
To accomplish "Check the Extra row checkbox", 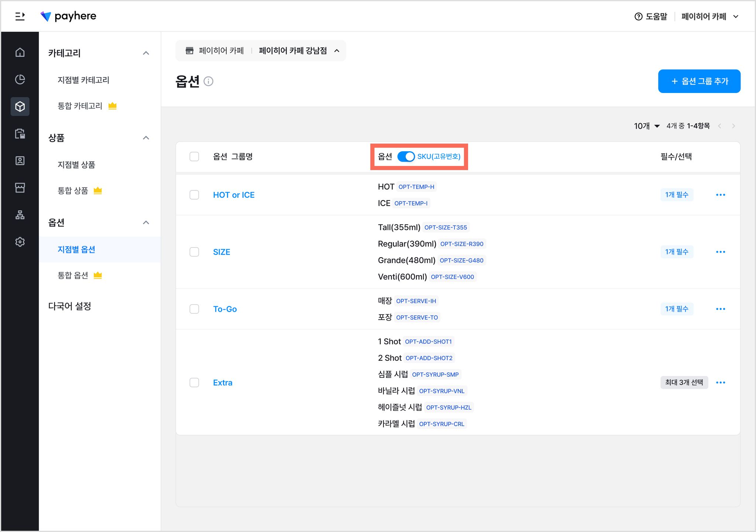I will point(194,383).
